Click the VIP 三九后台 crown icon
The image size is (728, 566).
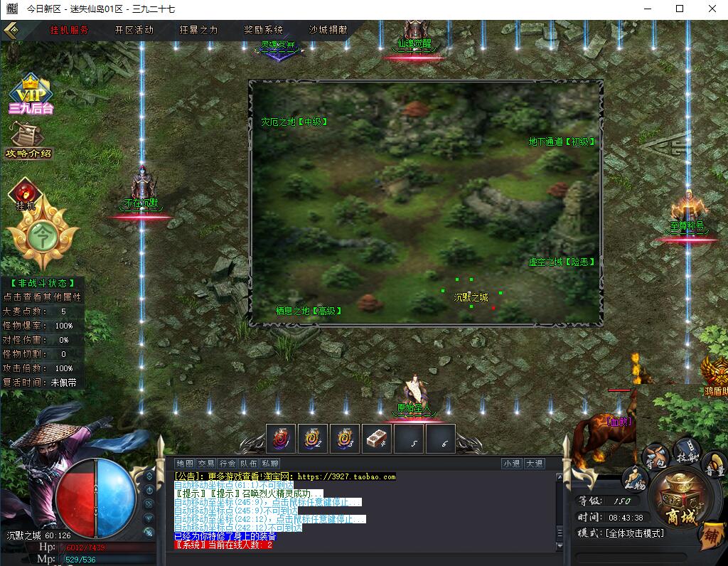[31, 94]
